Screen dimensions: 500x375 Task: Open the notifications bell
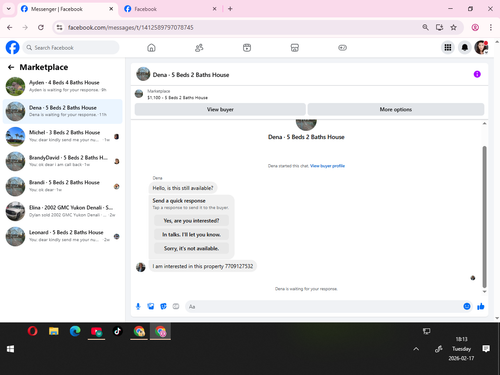coord(465,48)
